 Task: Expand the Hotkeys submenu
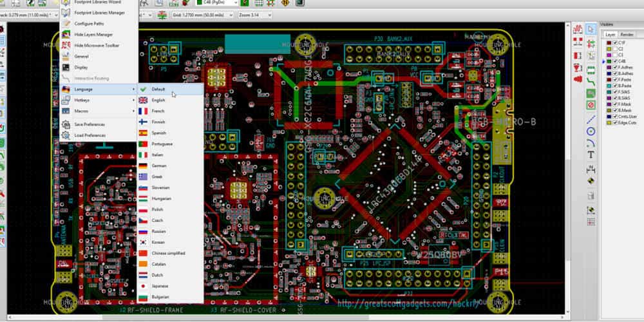tap(98, 100)
